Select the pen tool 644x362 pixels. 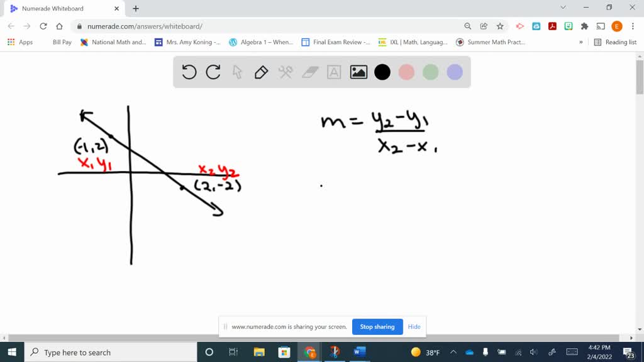260,72
